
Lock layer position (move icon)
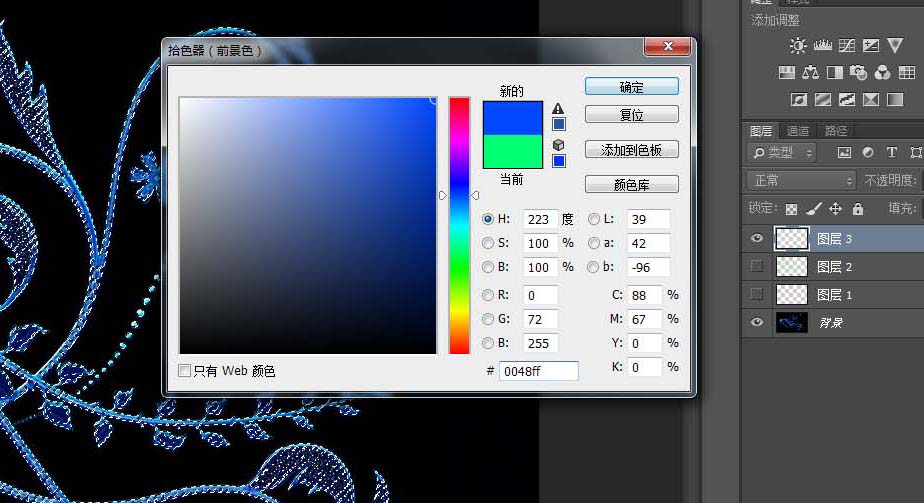836,209
